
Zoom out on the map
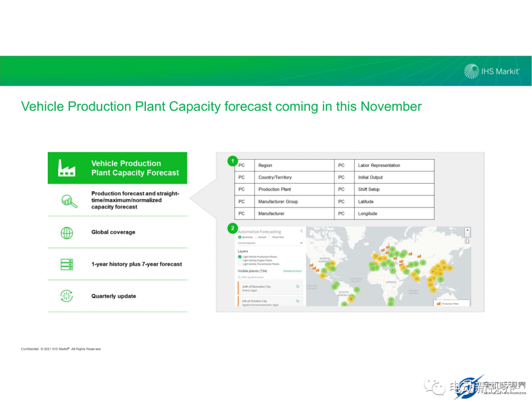[467, 235]
